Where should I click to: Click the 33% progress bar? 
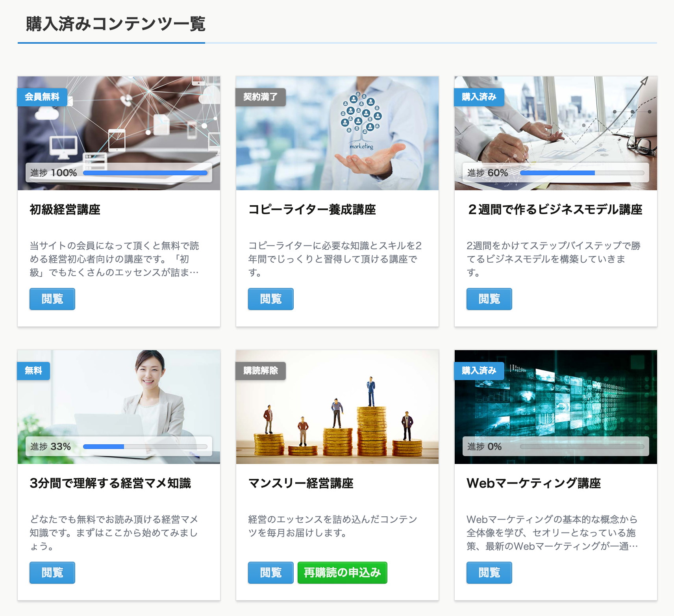145,447
